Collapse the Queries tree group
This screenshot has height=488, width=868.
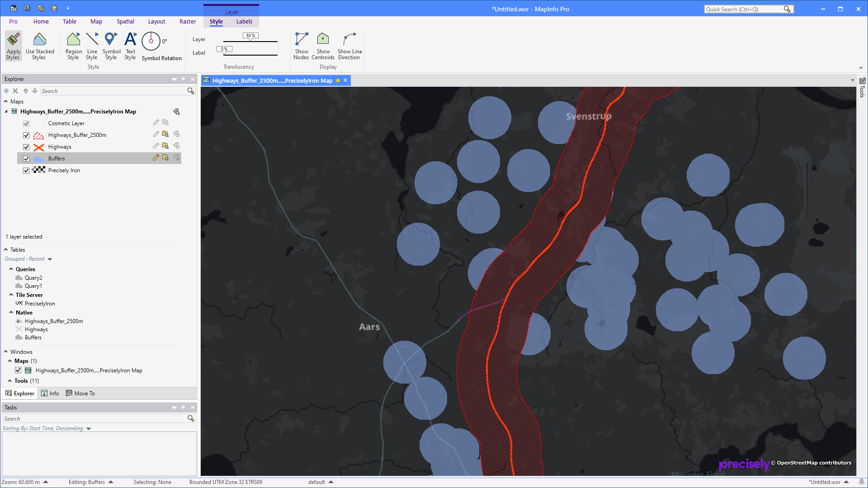coord(11,269)
